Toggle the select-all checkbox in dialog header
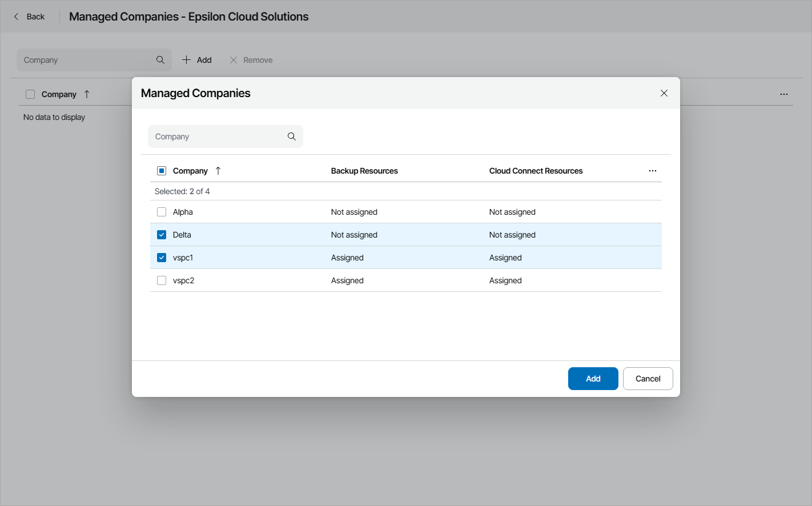The width and height of the screenshot is (812, 506). [x=162, y=171]
